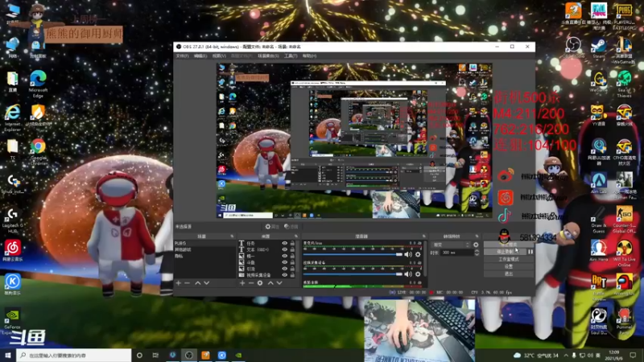644x362 pixels.
Task: Pause the recording with the pause button
Action: [x=530, y=252]
